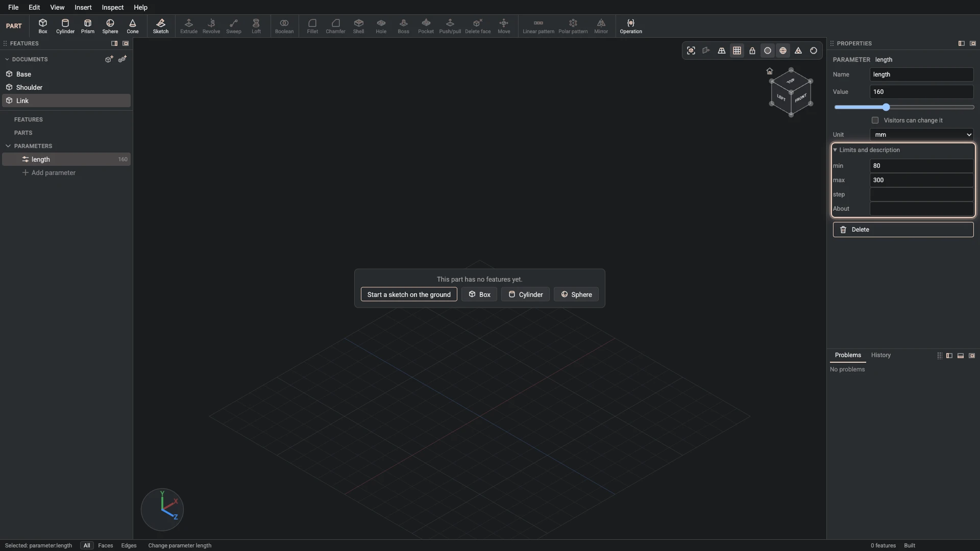
Task: Toggle the solid shading circle button
Action: (x=768, y=51)
